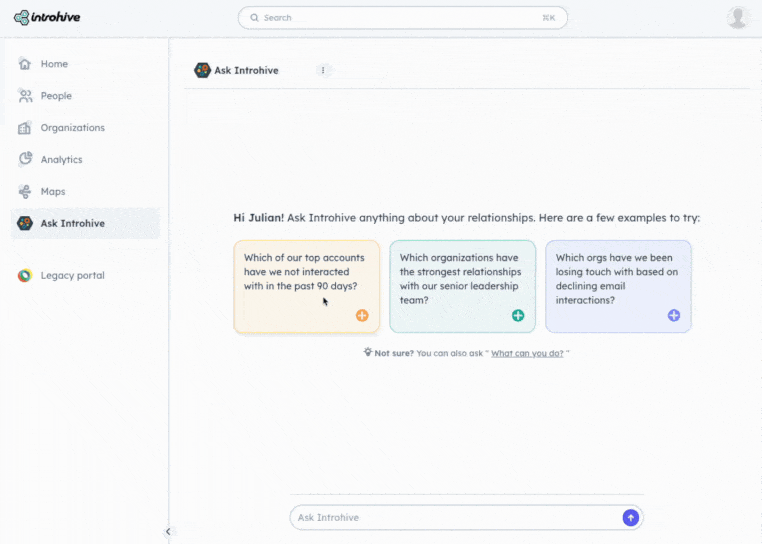The image size is (762, 544).
Task: Click the ⌘K shortcut hint
Action: [549, 18]
